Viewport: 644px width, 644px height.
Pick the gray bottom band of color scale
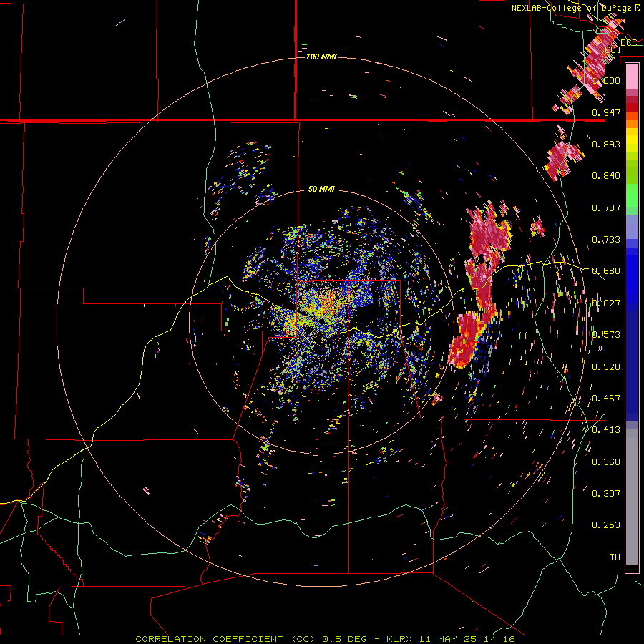(x=632, y=497)
